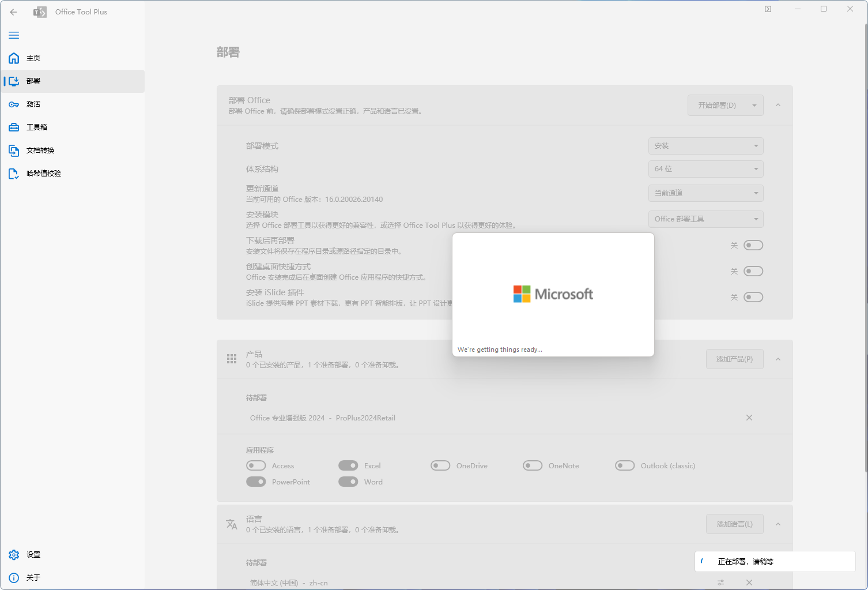This screenshot has height=590, width=868.
Task: Click the vertical scrollbar on the right
Action: pos(865,248)
